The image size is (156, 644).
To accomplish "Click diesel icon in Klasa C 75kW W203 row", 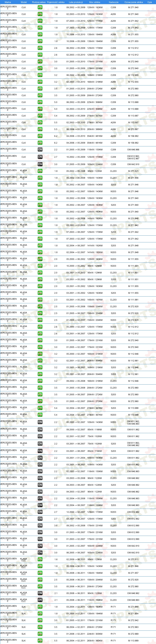I will pyautogui.click(x=40, y=436).
